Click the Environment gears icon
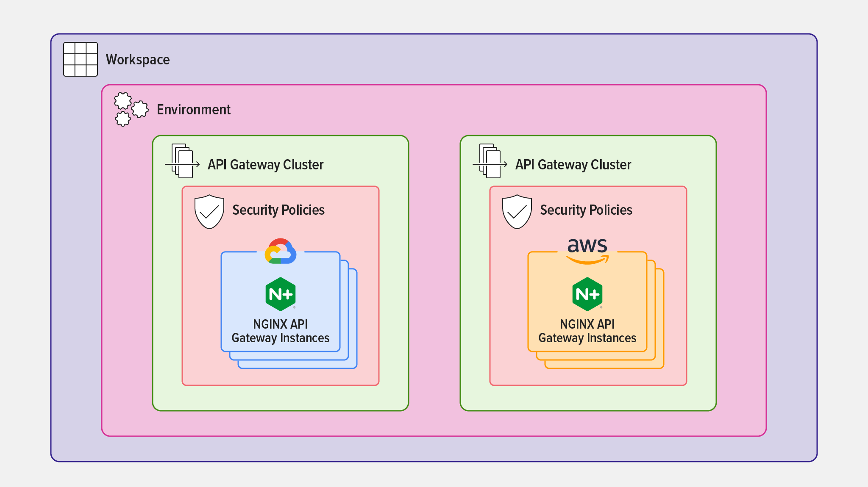The width and height of the screenshot is (868, 487). tap(131, 109)
